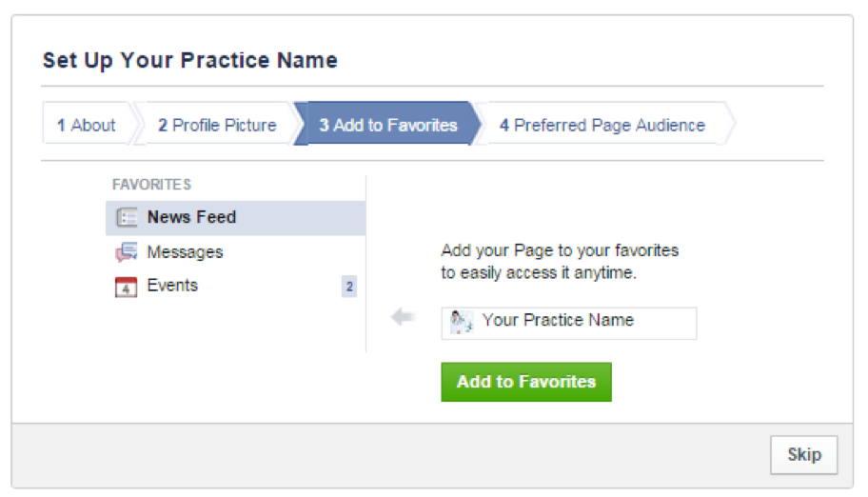
Task: Click the Your Practice Name page box
Action: pyautogui.click(x=569, y=323)
